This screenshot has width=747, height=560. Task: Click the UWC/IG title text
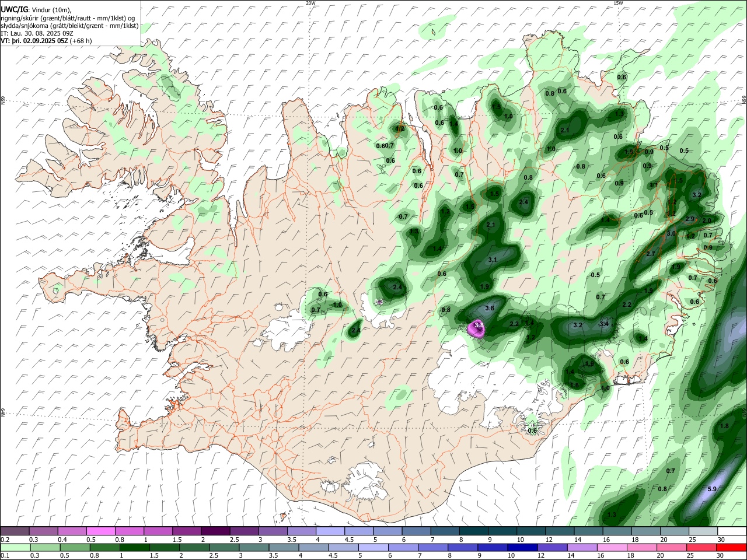[x=14, y=9]
